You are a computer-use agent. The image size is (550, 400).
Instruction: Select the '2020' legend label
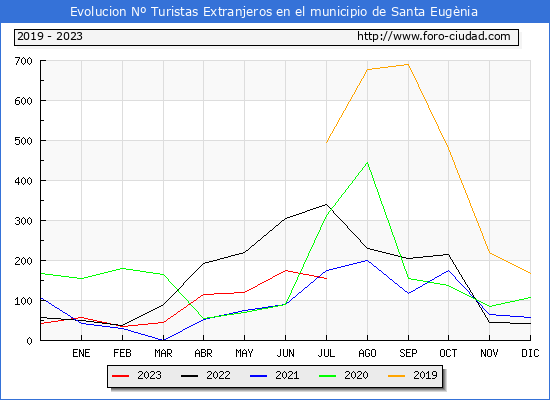coord(356,375)
